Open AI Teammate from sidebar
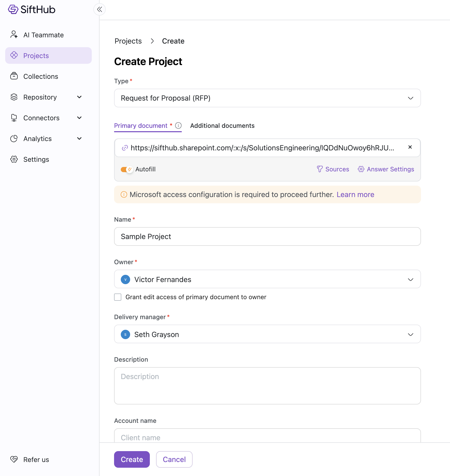This screenshot has width=450, height=476. tap(43, 35)
